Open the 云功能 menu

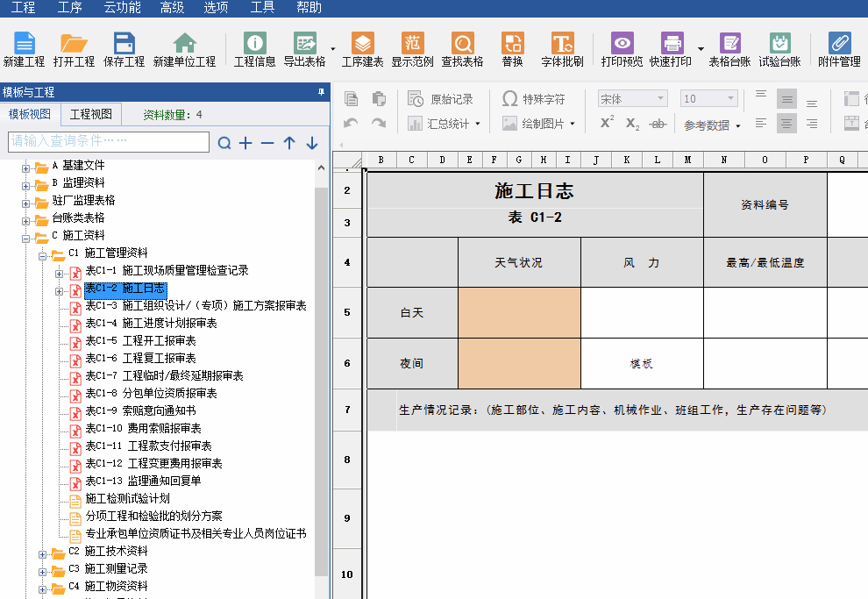[122, 8]
